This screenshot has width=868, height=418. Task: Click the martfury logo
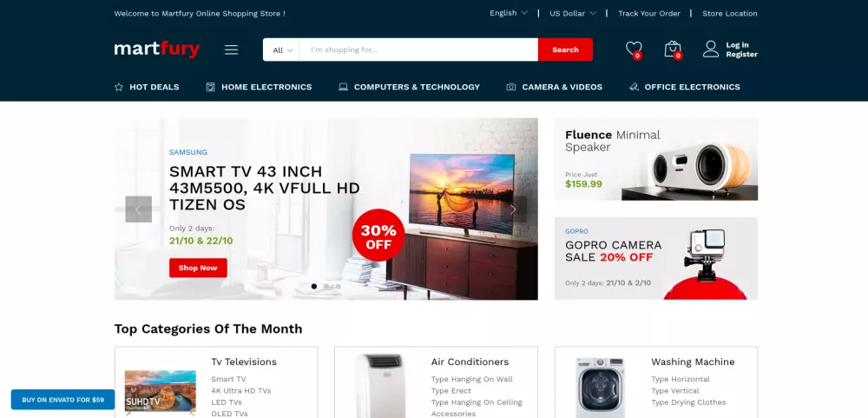(x=156, y=50)
